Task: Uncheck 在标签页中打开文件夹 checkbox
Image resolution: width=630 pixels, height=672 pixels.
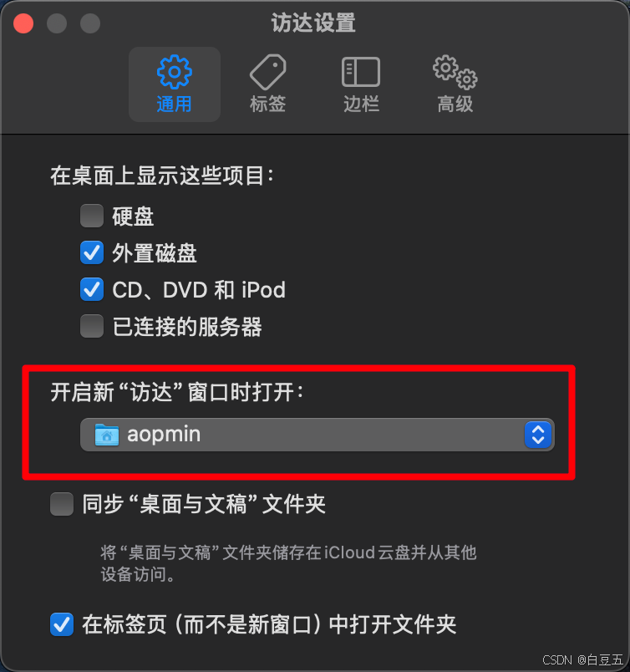Action: [x=62, y=624]
